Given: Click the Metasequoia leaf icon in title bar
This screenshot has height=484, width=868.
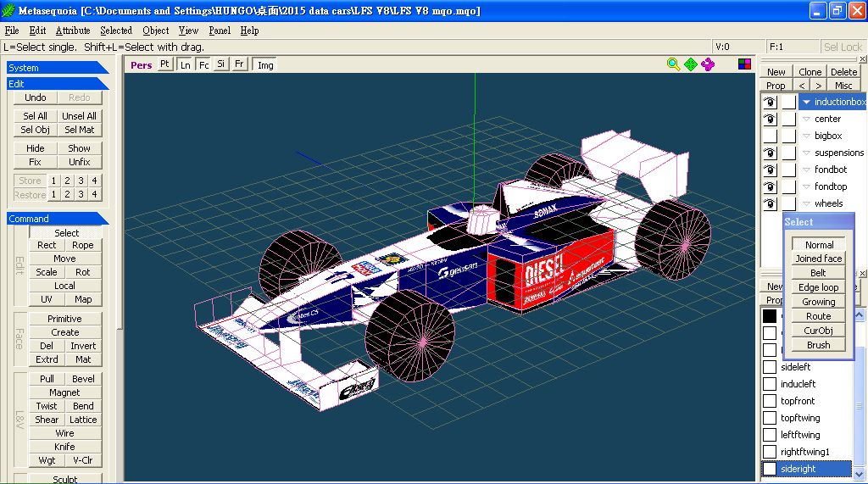Looking at the screenshot, I should point(9,10).
